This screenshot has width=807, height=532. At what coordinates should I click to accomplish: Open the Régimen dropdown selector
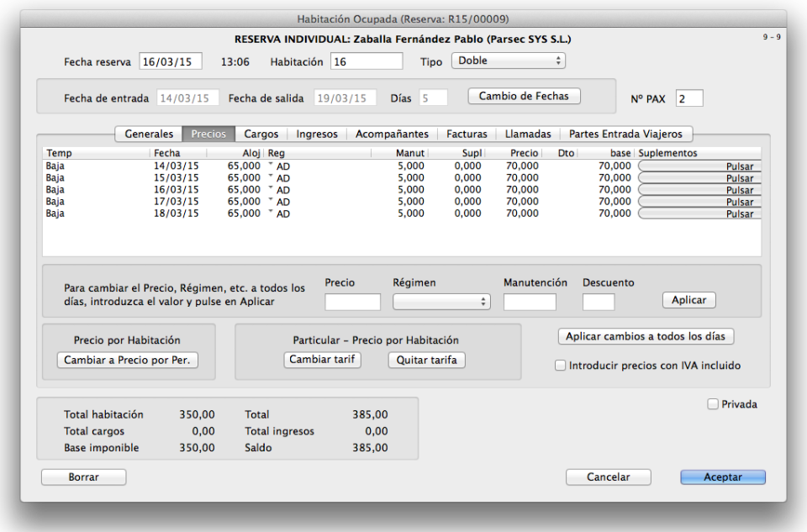click(x=440, y=301)
